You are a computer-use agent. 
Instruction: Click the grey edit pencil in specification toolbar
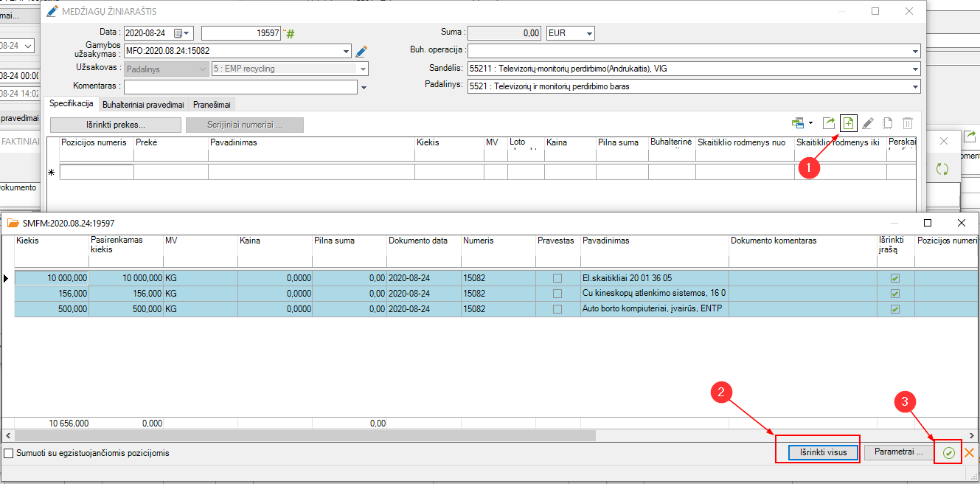[868, 123]
